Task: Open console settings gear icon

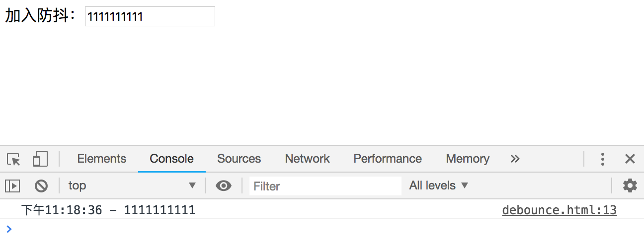Action: (x=630, y=185)
